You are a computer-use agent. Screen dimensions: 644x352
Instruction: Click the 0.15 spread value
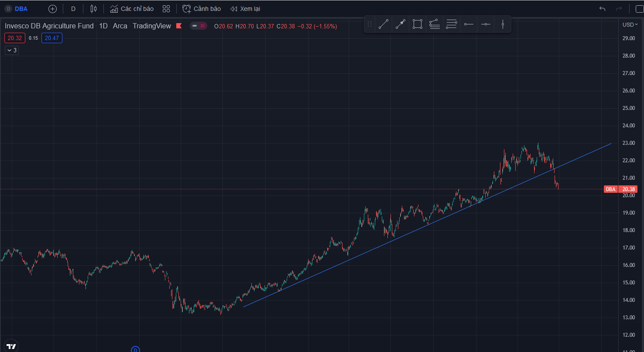pyautogui.click(x=33, y=38)
